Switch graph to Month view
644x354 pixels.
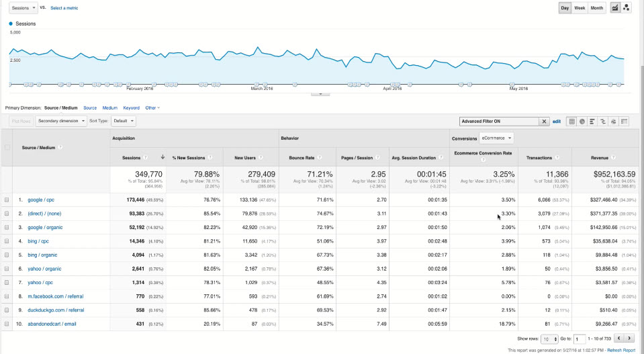[597, 8]
